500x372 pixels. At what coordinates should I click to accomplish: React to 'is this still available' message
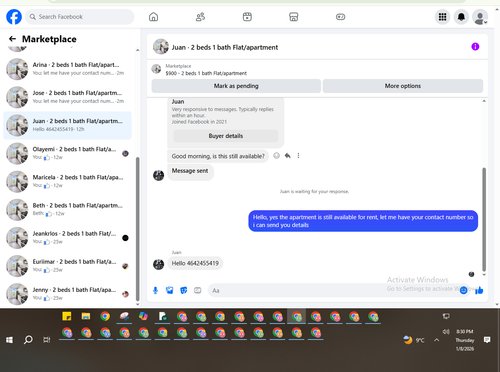pyautogui.click(x=276, y=156)
